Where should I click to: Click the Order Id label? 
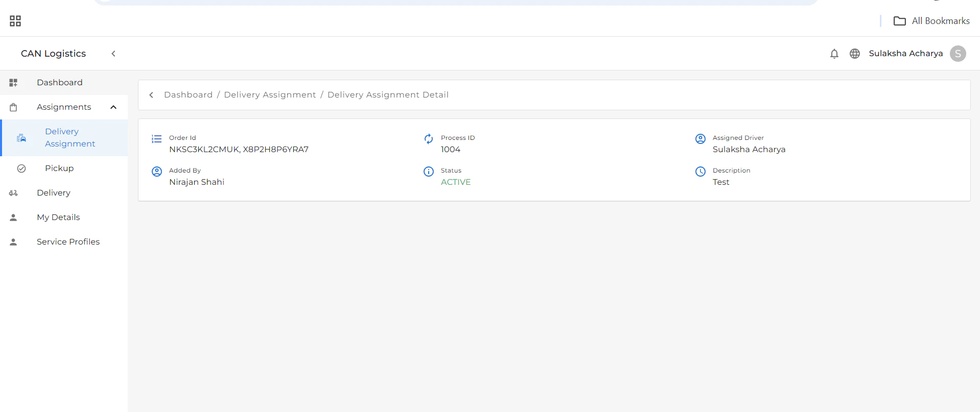coord(182,138)
